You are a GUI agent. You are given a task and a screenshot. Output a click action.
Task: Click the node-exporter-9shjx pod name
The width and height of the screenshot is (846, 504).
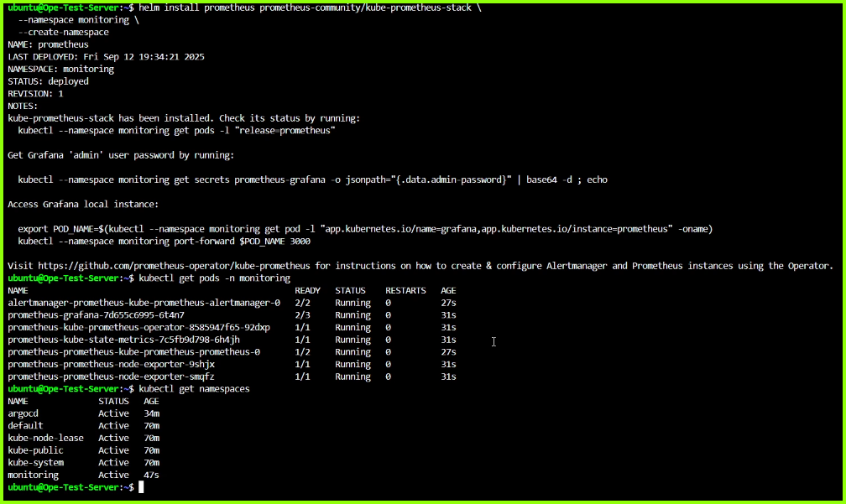tap(111, 365)
